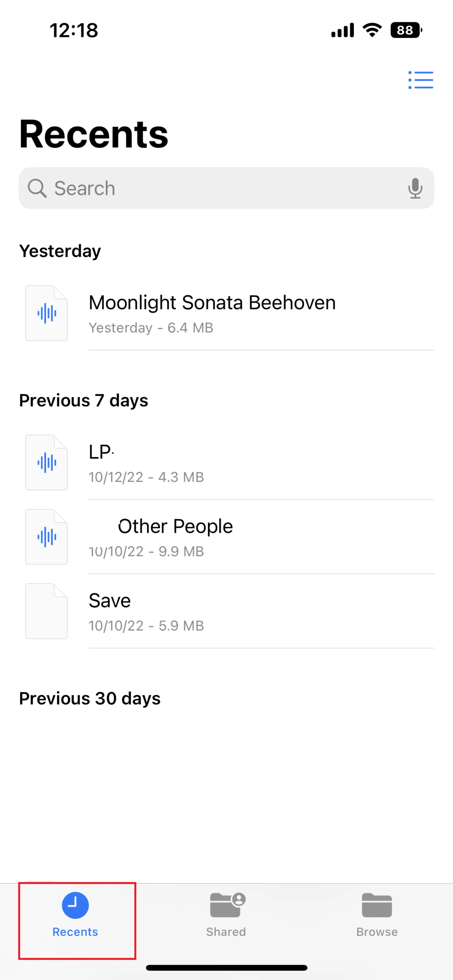The width and height of the screenshot is (453, 980).
Task: Tap the Other People audio file icon
Action: tap(46, 537)
